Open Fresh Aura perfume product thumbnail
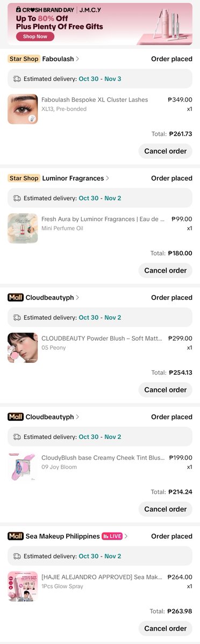The height and width of the screenshot is (644, 200). (x=23, y=229)
